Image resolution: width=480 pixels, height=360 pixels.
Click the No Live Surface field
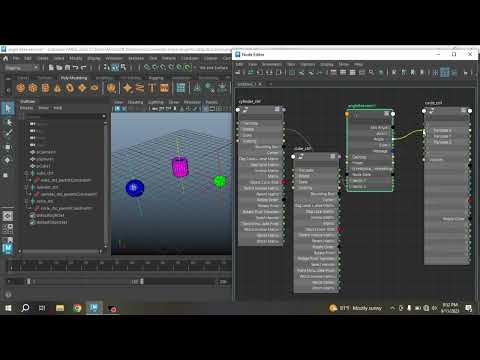pos(213,68)
